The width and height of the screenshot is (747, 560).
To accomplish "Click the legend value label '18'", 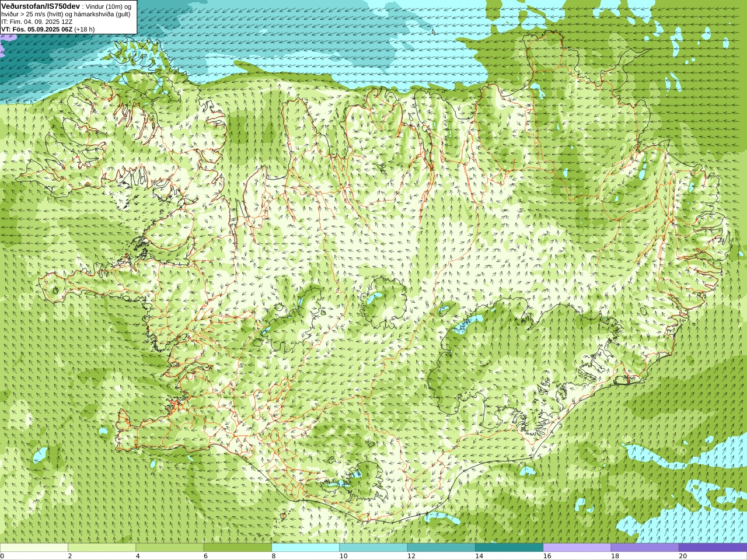I will (x=615, y=556).
